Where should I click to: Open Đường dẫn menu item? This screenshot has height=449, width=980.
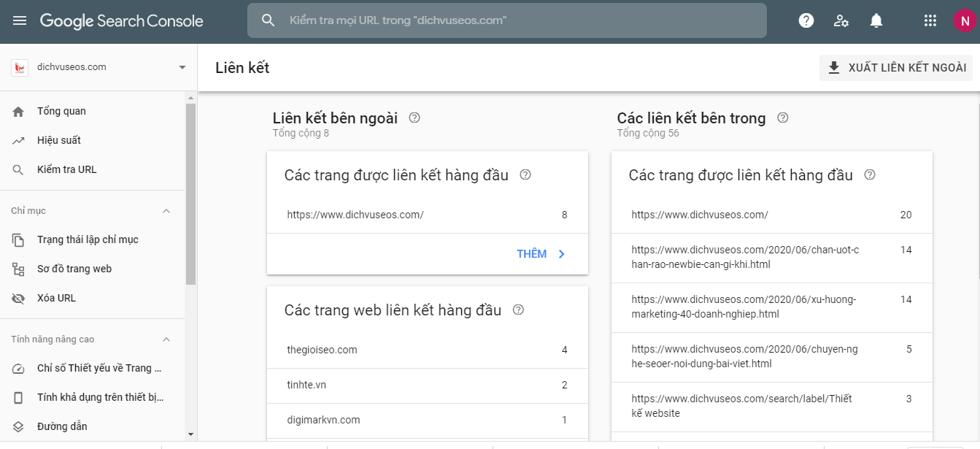pyautogui.click(x=93, y=426)
